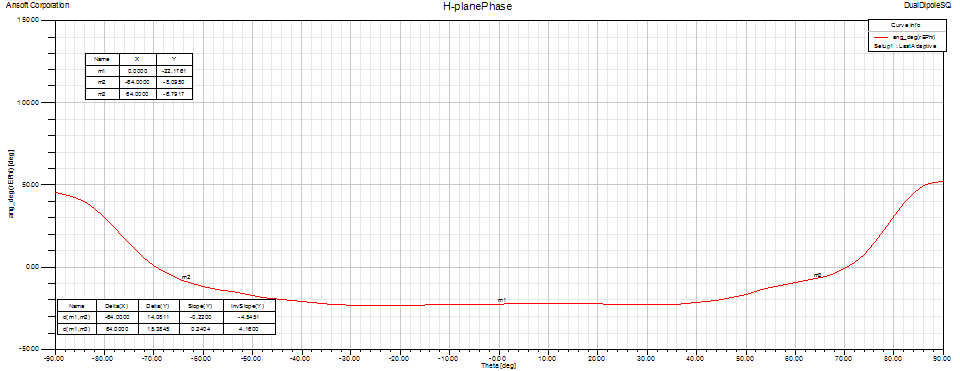Image resolution: width=960 pixels, height=371 pixels.
Task: Click the -22.1761 Y value cell
Action: pos(174,71)
